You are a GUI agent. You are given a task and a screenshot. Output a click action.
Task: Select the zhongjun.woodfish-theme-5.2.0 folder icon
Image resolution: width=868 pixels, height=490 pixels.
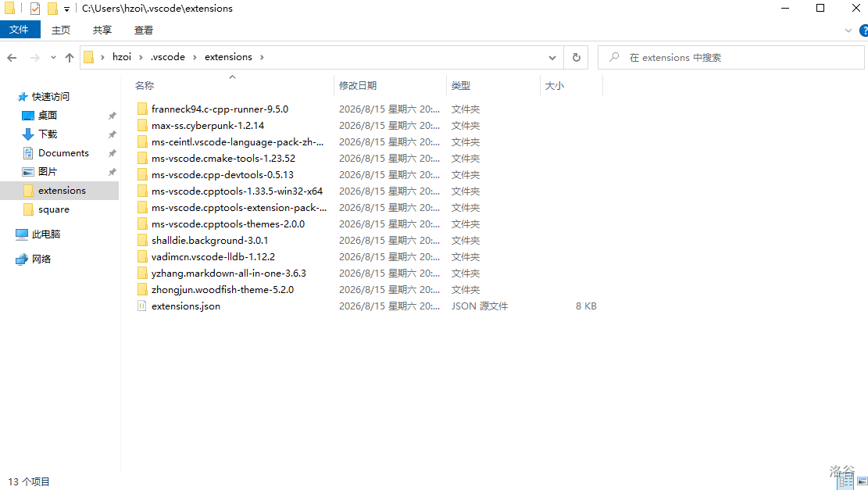click(x=142, y=290)
